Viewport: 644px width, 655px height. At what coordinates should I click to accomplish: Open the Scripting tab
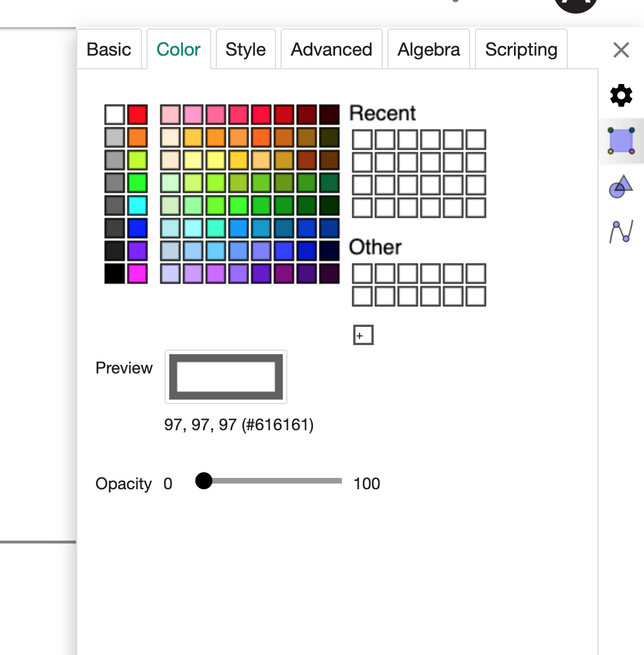coord(521,50)
